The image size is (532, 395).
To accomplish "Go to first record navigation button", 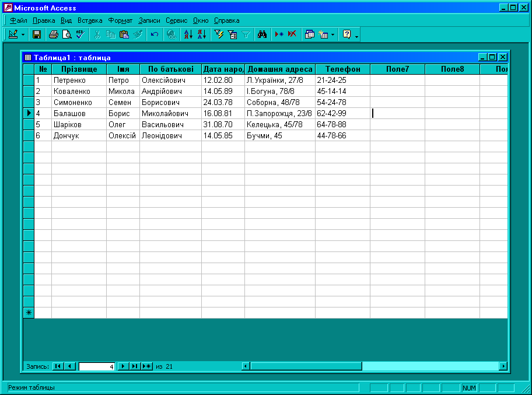I will pos(58,366).
